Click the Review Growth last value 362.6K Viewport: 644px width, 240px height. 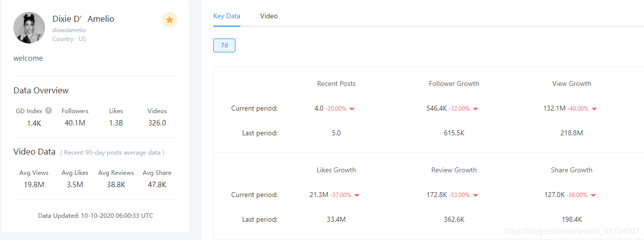click(x=454, y=219)
